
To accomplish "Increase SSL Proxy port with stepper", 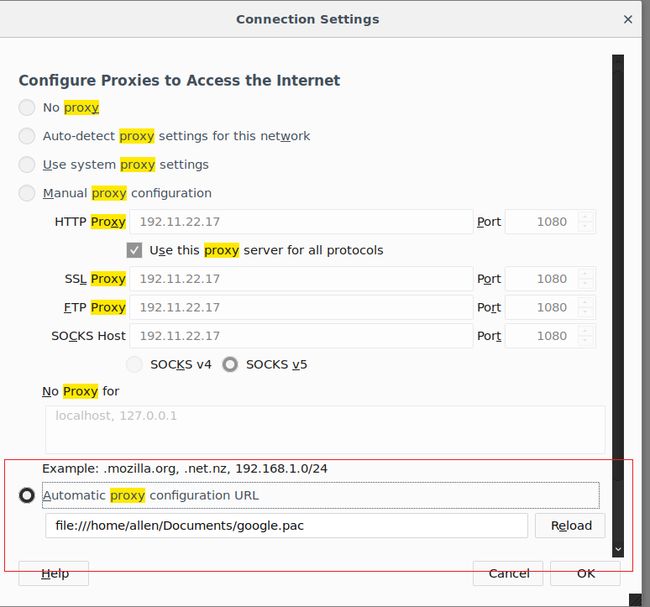I will coord(585,274).
